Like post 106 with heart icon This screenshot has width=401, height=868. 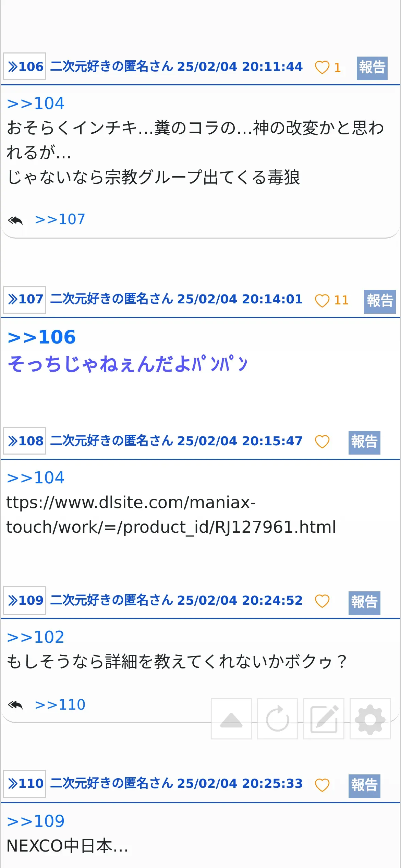click(x=322, y=67)
